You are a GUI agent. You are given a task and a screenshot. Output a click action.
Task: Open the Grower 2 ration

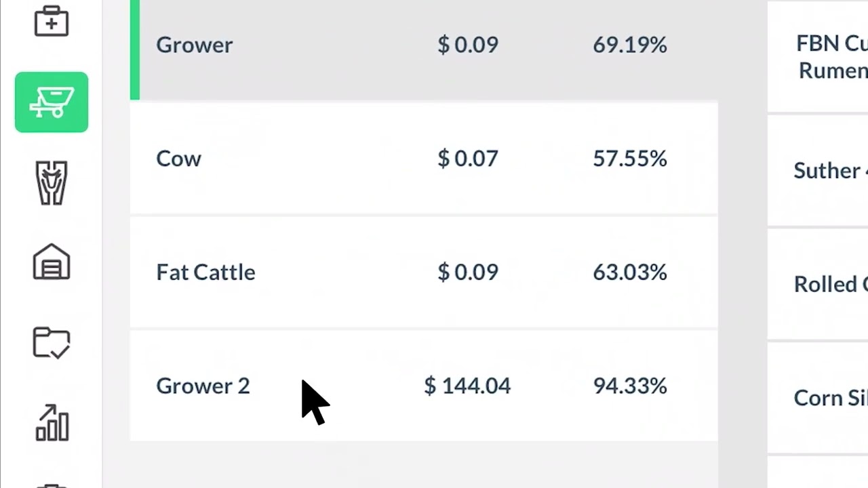click(203, 386)
